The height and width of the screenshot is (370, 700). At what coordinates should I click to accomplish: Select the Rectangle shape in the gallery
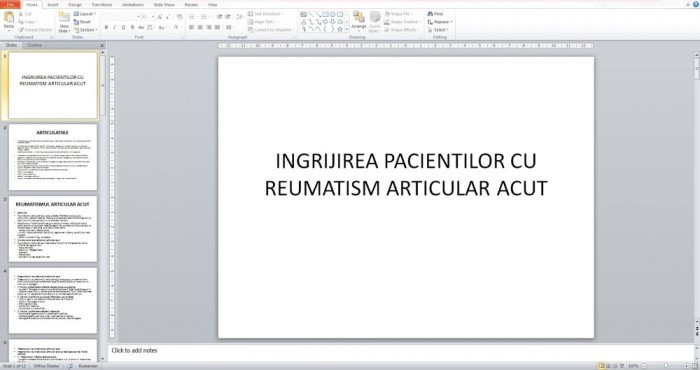pos(325,14)
